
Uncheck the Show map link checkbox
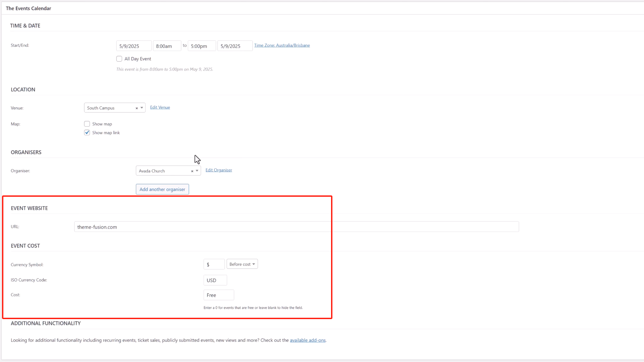click(87, 133)
